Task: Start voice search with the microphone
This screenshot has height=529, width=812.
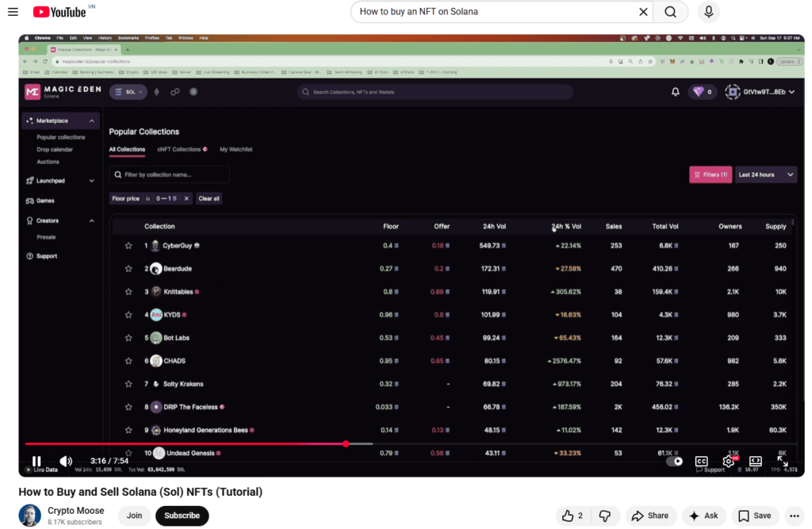Action: coord(709,12)
